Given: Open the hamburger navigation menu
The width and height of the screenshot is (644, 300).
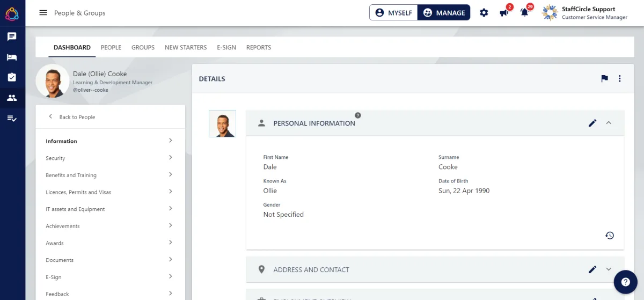Looking at the screenshot, I should click(43, 13).
